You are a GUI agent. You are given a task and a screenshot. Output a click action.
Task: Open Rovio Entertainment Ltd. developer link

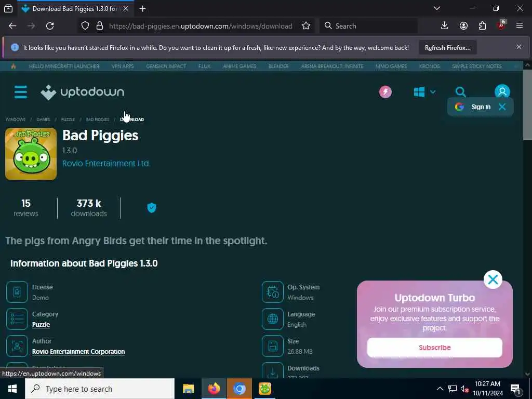pos(106,164)
